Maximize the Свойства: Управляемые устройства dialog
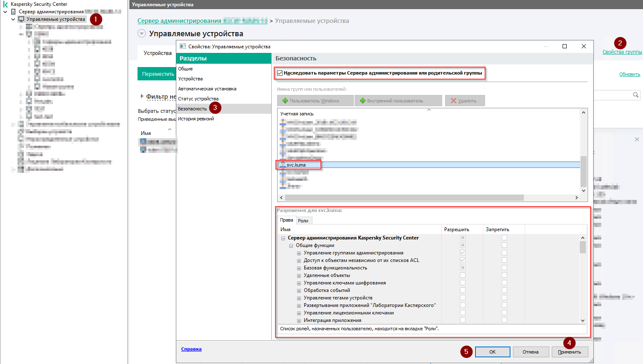 pyautogui.click(x=565, y=46)
